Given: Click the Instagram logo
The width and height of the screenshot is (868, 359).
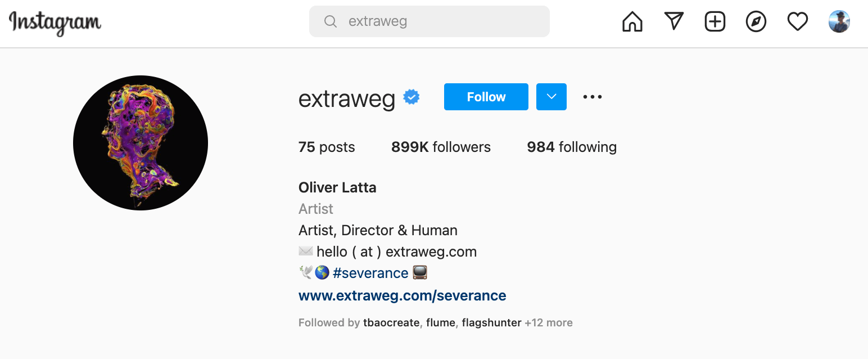Looking at the screenshot, I should [55, 23].
